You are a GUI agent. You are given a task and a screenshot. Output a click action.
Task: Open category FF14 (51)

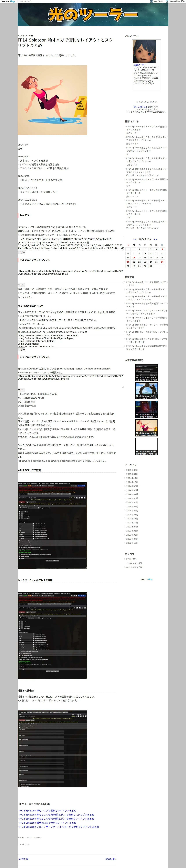[x=131, y=559]
